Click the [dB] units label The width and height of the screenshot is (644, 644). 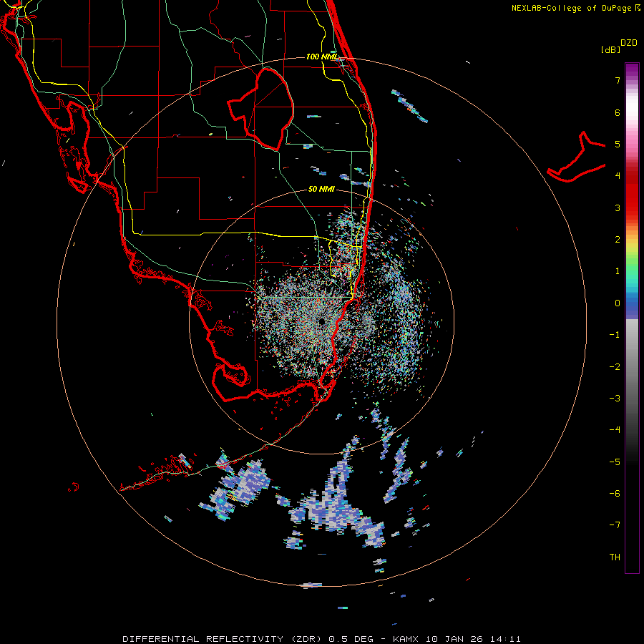pyautogui.click(x=611, y=49)
